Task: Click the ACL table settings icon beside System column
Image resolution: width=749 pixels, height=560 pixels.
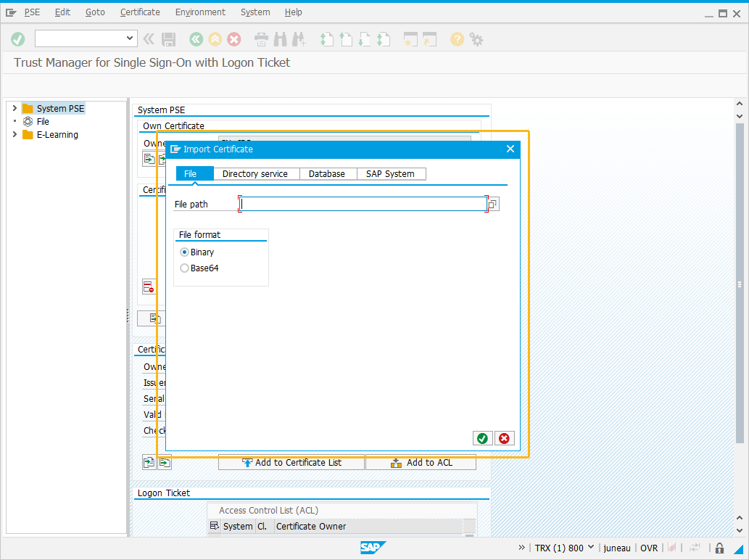Action: [215, 526]
